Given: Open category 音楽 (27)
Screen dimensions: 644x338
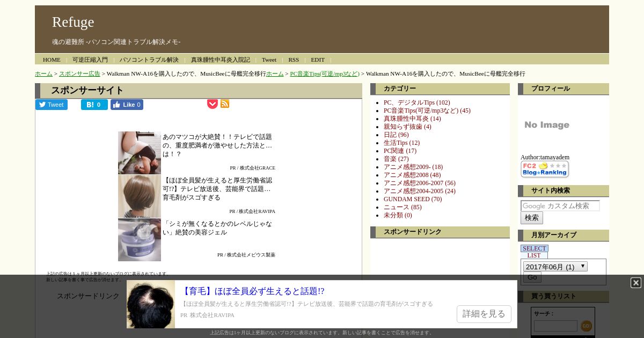Looking at the screenshot, I should 396,159.
